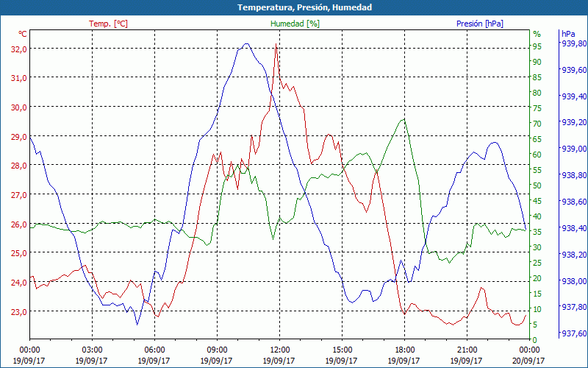Screen dimensions: 588x368
Task: Click the blue pressure peak near 10:30
Action: click(246, 44)
